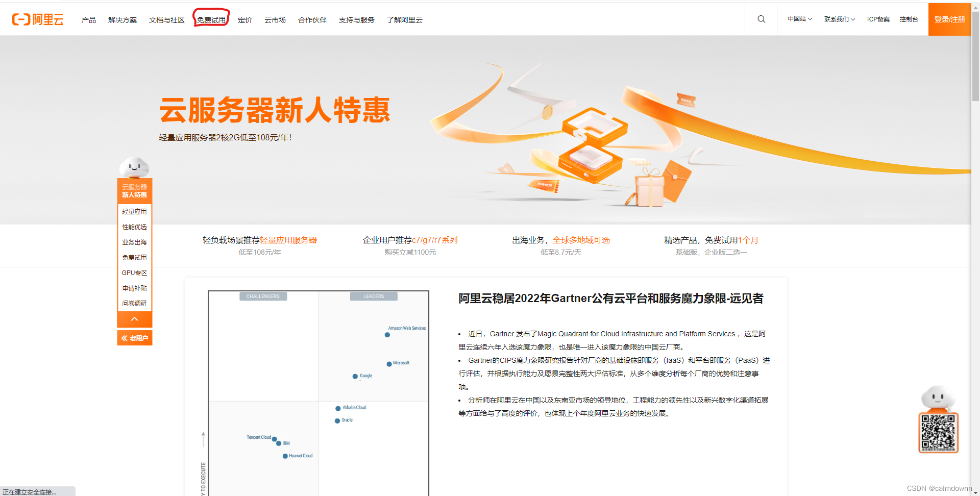980x496 pixels.
Task: Open 云市场 navigation item
Action: (275, 20)
